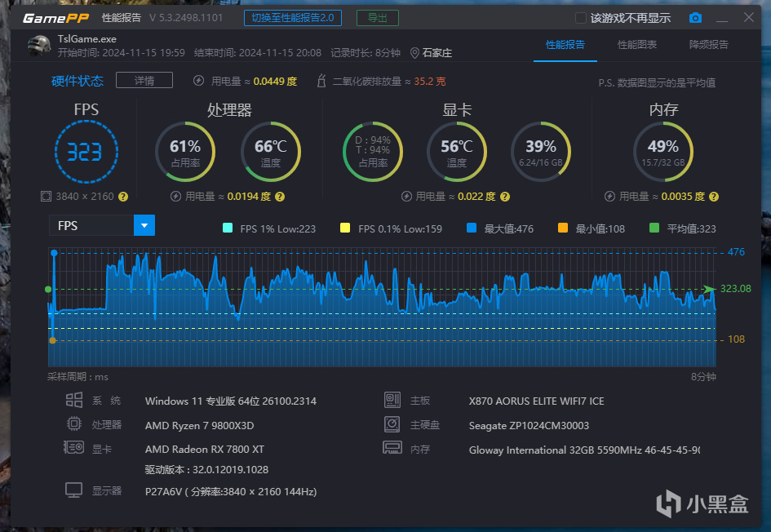The image size is (771, 532).
Task: Click the help icon after memory 0.0035 度
Action: click(x=714, y=197)
